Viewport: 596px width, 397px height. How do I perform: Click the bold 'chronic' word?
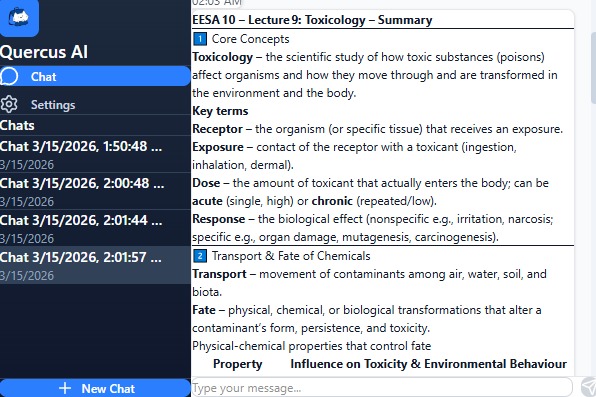332,201
